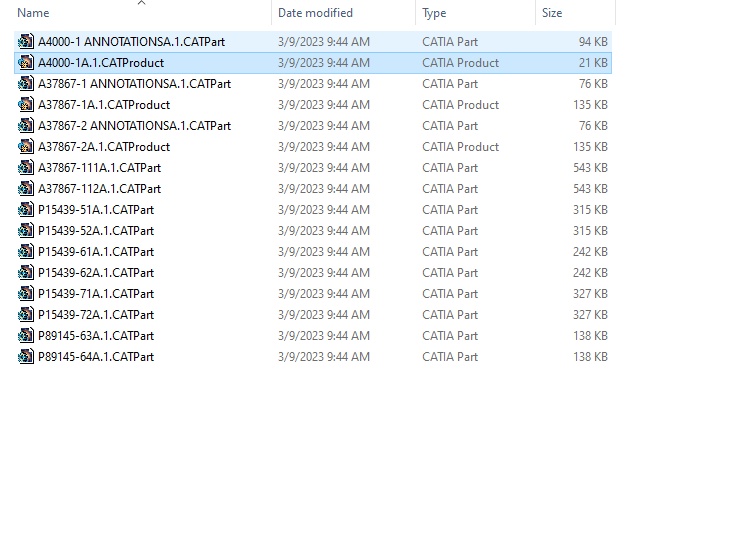Click CATIA Part type in P15439-71A.1.CATPart row
This screenshot has width=749, height=546.
click(x=450, y=294)
